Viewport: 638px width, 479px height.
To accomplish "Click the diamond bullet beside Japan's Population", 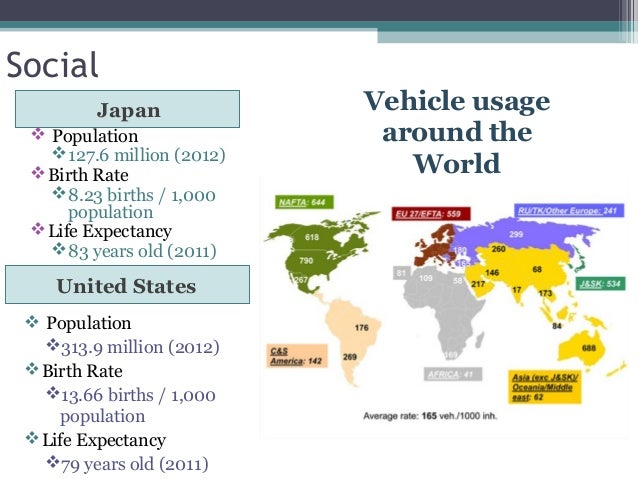I will coord(39,136).
